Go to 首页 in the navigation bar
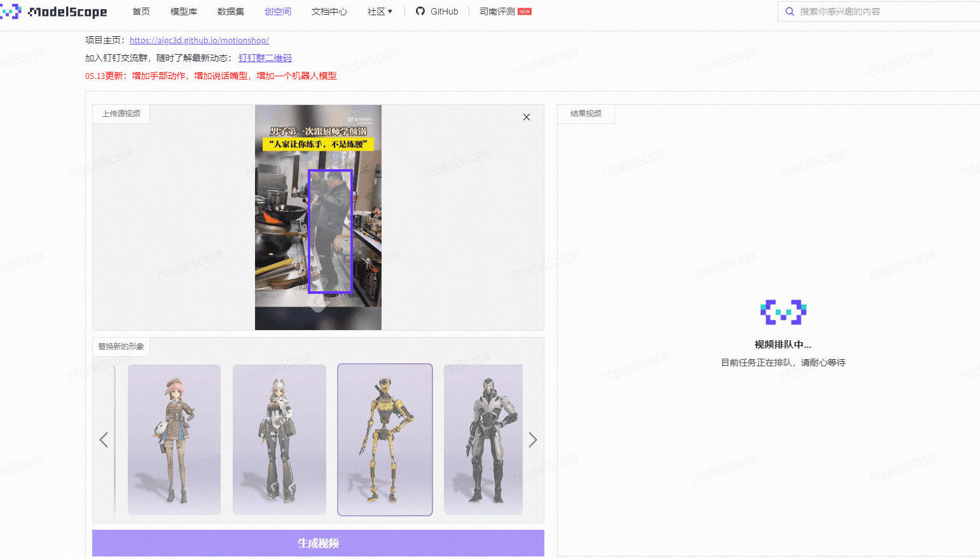Screen dimensions: 980x559 point(141,11)
